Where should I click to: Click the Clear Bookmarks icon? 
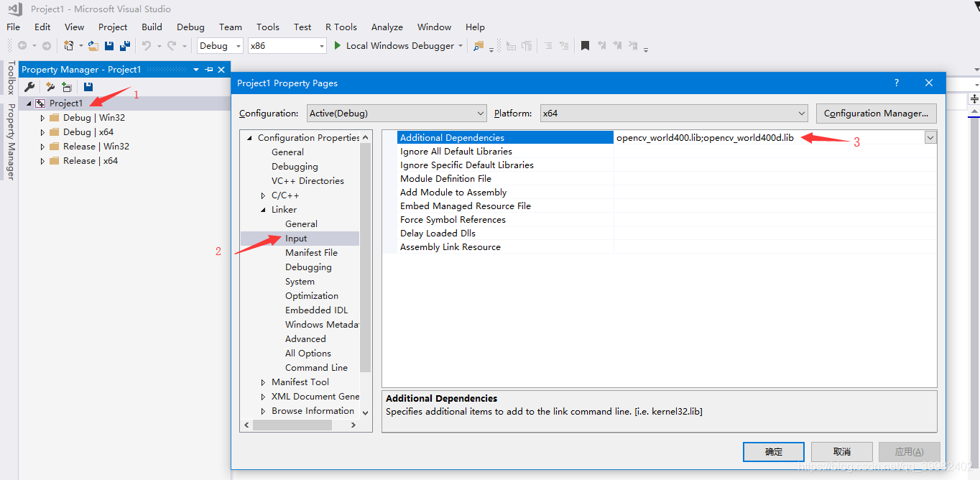633,46
